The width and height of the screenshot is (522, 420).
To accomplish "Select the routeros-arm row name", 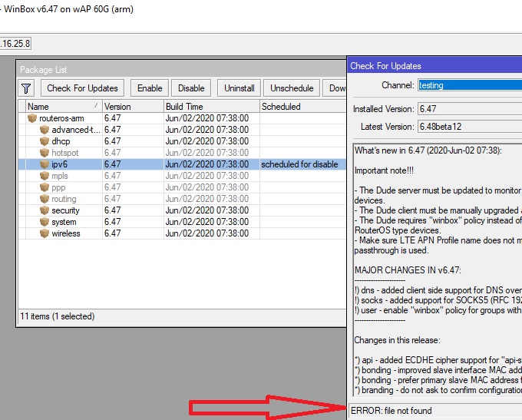I will point(61,118).
